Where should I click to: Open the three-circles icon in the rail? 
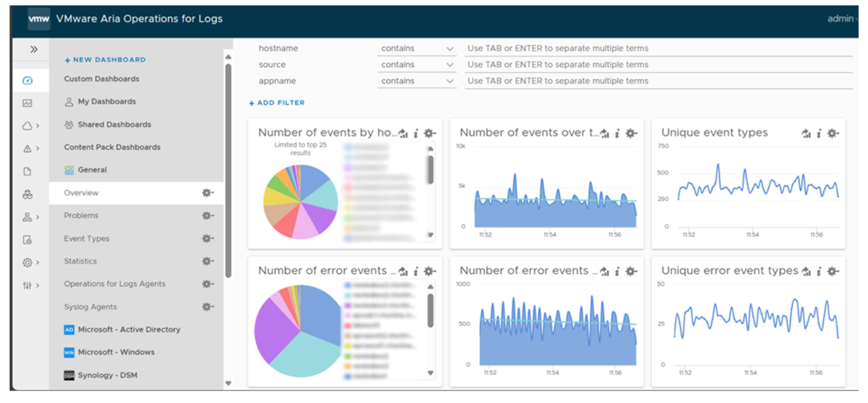coord(27,195)
